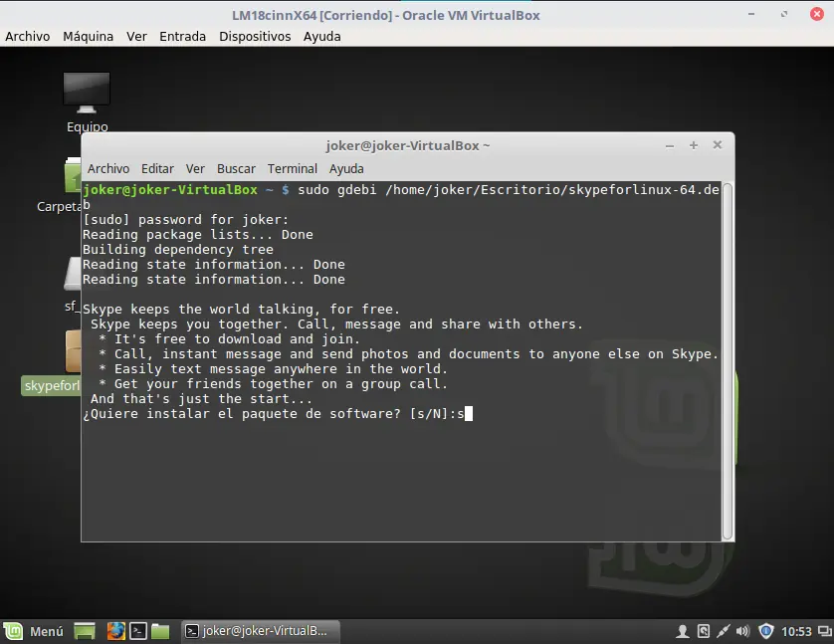Image resolution: width=834 pixels, height=644 pixels.
Task: Click the "[sudo] password for joker:" line
Action: (186, 220)
